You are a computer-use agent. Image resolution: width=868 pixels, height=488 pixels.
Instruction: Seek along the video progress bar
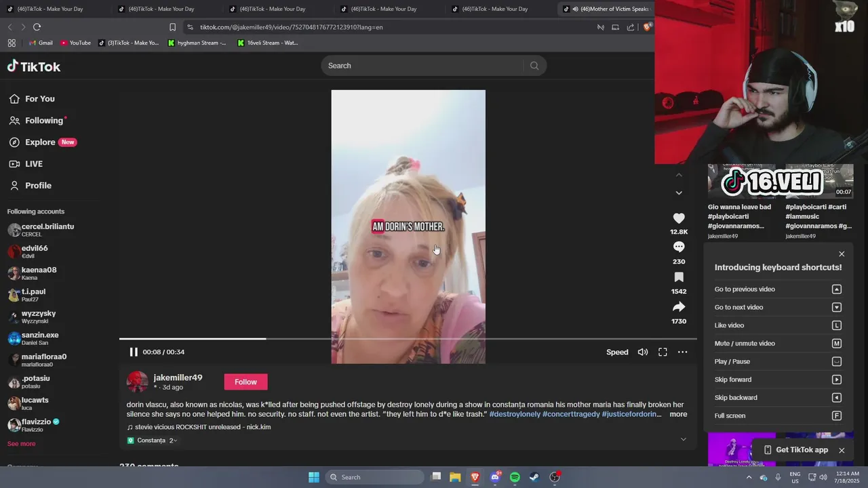pyautogui.click(x=408, y=338)
